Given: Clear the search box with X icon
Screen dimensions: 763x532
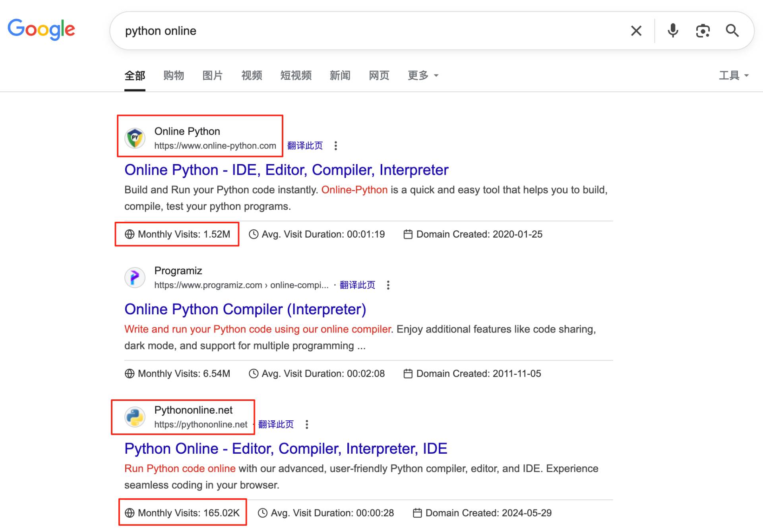Looking at the screenshot, I should click(636, 31).
